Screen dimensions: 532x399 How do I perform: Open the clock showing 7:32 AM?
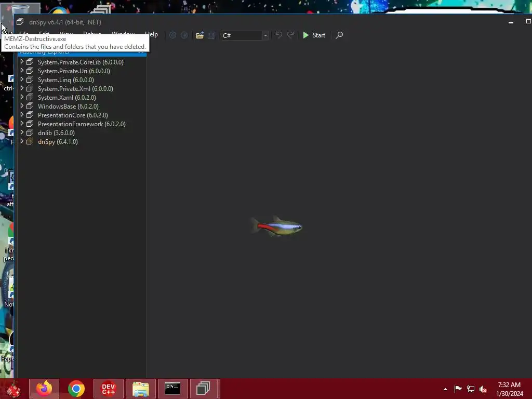509,389
